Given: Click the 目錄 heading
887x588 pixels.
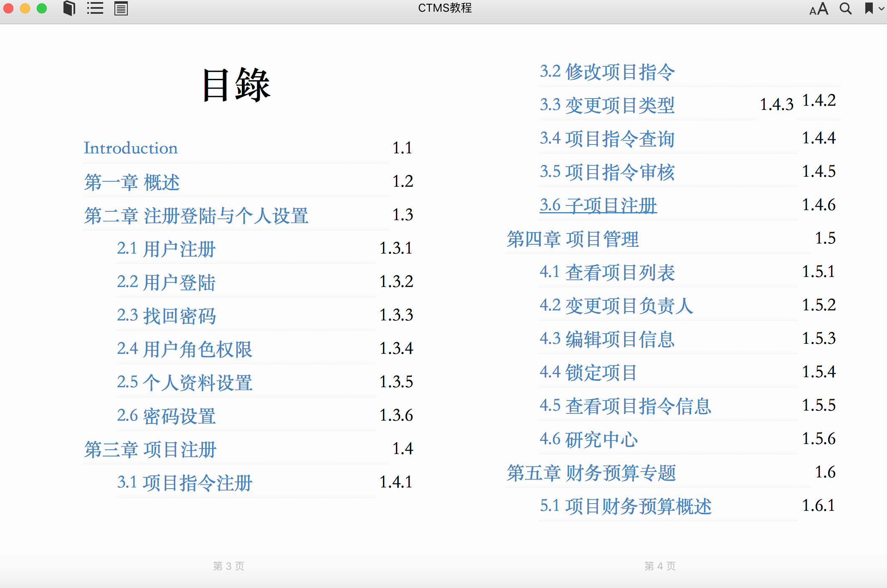Looking at the screenshot, I should pyautogui.click(x=236, y=85).
